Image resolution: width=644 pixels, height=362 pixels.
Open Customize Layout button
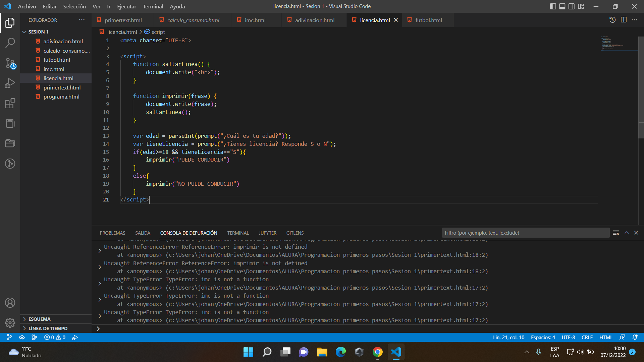[x=581, y=6]
